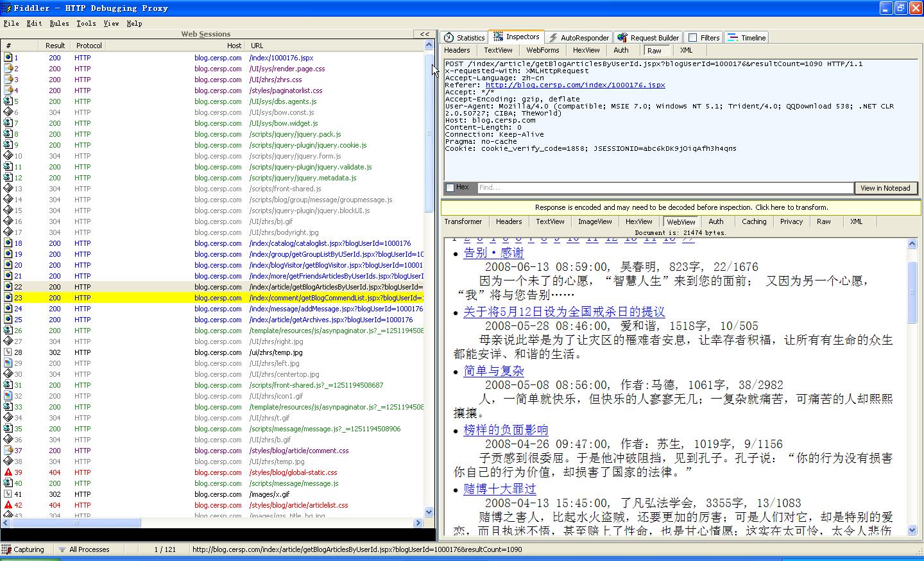This screenshot has width=924, height=561.
Task: Click the icon of session 32 icon1.jpg
Action: [8, 396]
